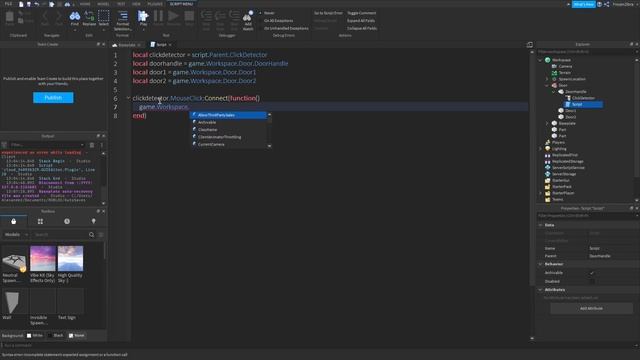Open the VIEW ribbon tab
Image resolution: width=640 pixels, height=360 pixels.
pyautogui.click(x=136, y=4)
